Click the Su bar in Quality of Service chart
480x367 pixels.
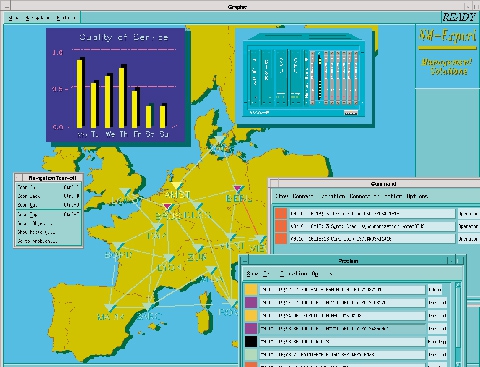(163, 117)
